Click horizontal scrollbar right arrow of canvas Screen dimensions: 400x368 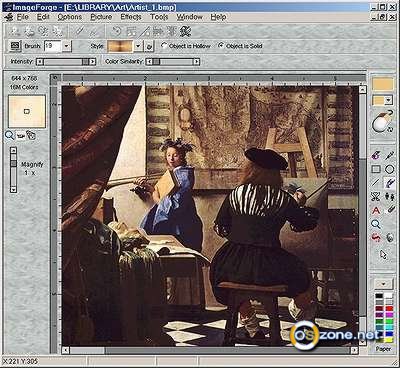(354, 350)
